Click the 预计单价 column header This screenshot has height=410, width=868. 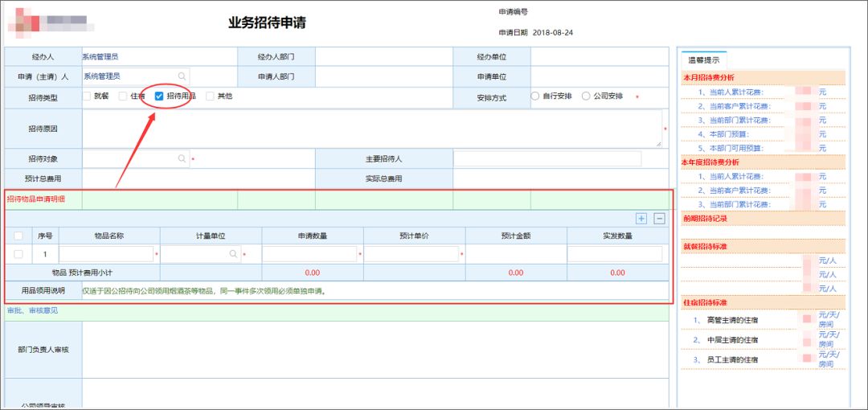[x=414, y=236]
